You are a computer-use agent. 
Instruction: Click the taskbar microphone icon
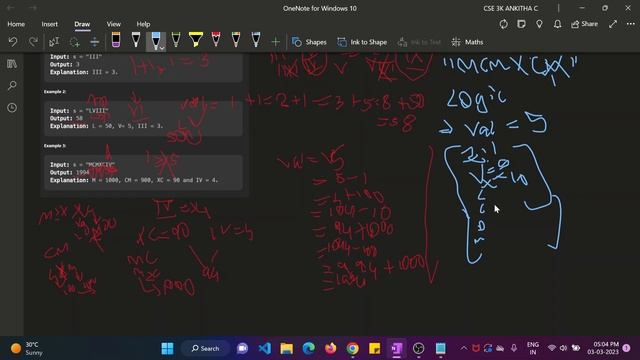514,348
